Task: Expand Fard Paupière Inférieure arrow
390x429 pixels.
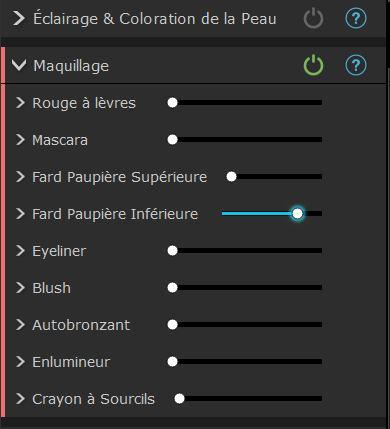Action: 20,214
